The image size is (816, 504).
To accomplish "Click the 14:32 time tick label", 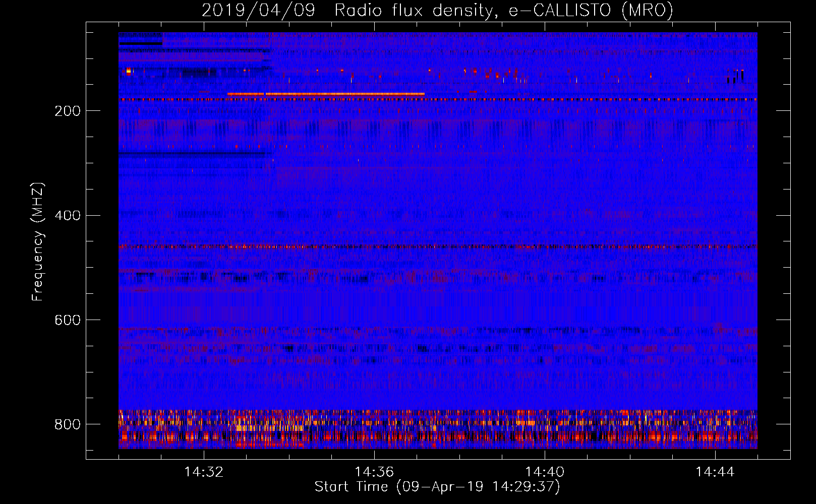I will pos(204,472).
